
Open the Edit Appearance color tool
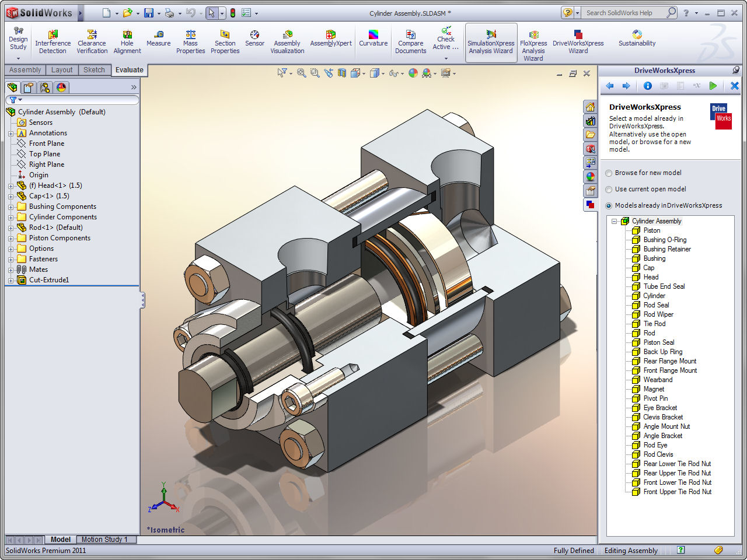tap(412, 73)
